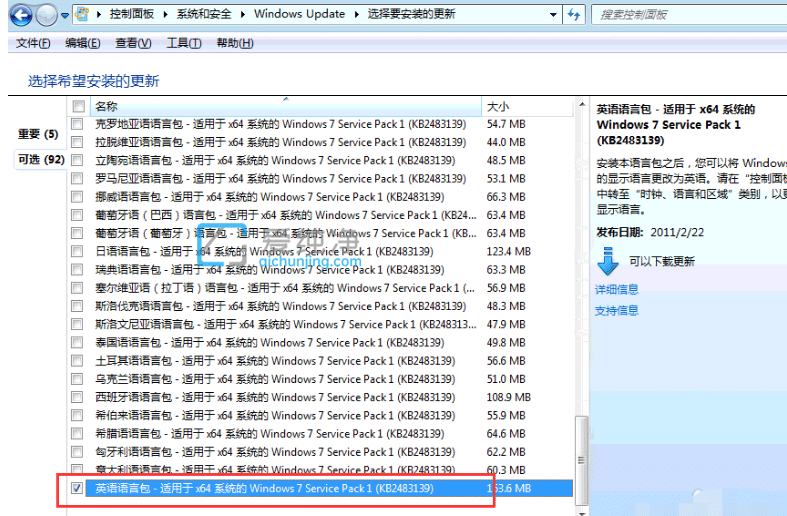The height and width of the screenshot is (516, 787).
Task: Switch to the 可选 (92) updates tab
Action: click(41, 160)
